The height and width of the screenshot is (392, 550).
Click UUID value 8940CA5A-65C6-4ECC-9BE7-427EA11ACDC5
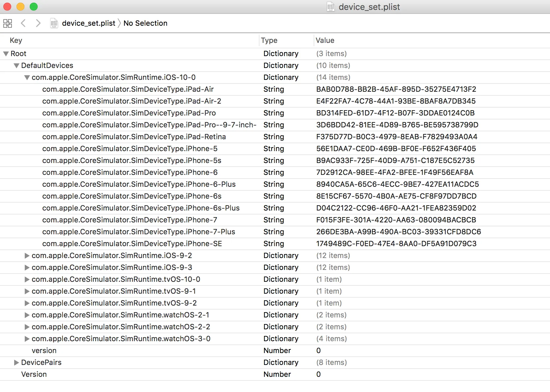tap(397, 184)
